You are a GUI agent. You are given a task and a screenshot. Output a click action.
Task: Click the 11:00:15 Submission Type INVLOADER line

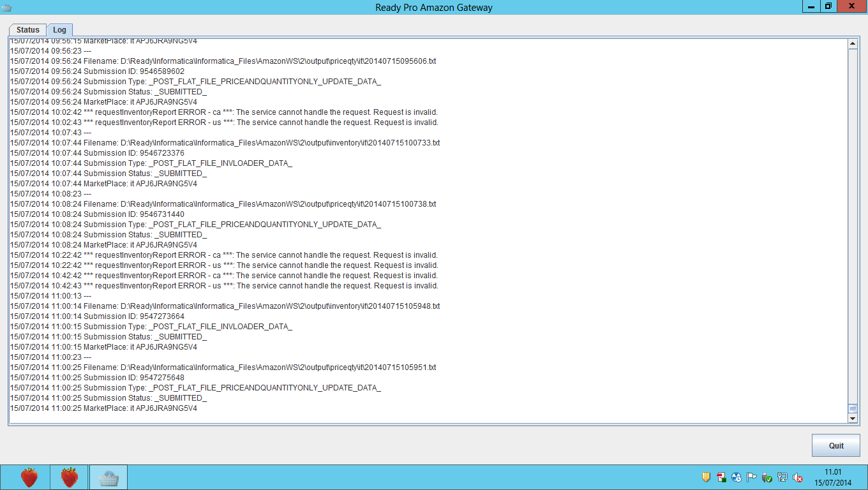(x=151, y=327)
